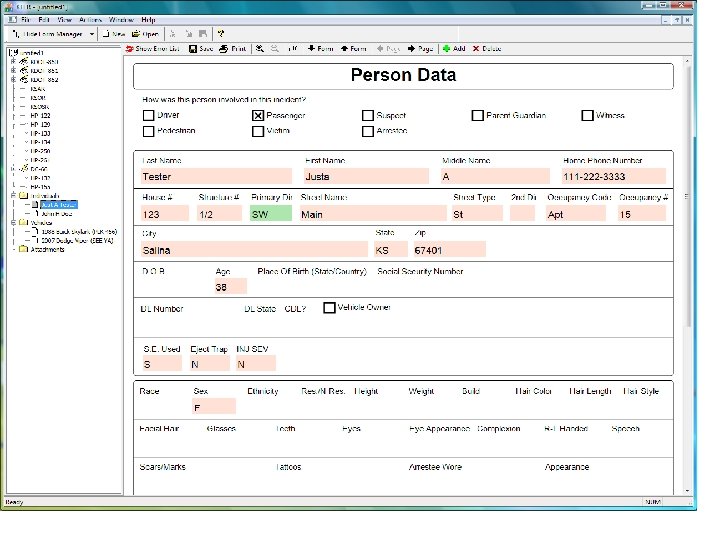Image resolution: width=720 pixels, height=540 pixels.
Task: Click the Home Phone Number field
Action: pos(614,176)
